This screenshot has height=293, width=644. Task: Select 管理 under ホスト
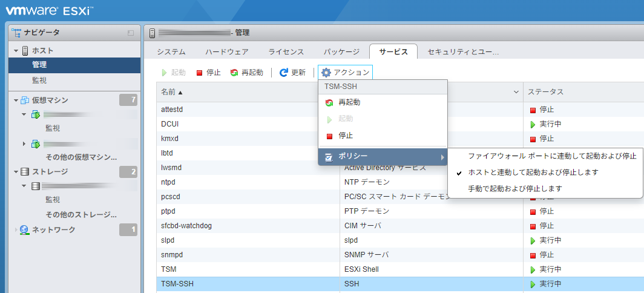click(74, 65)
